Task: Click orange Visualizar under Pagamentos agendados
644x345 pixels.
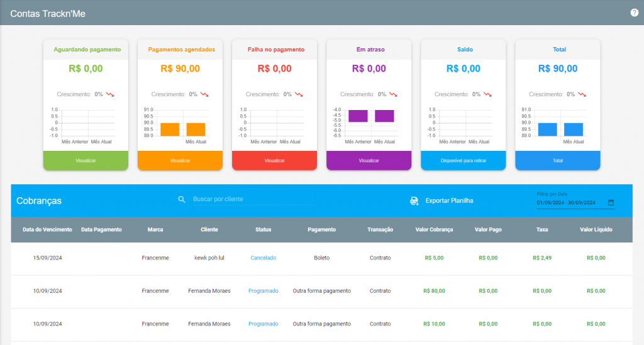Action: [x=180, y=160]
